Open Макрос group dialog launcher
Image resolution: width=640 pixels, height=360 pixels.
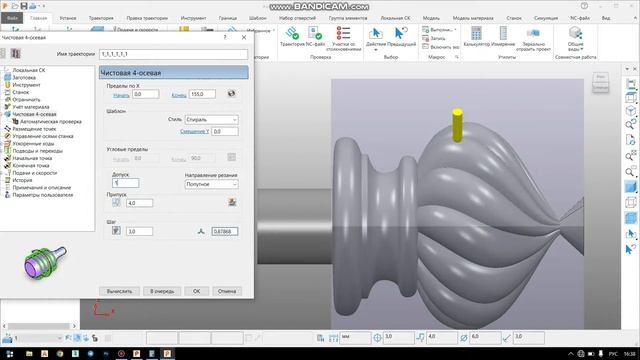(x=456, y=57)
